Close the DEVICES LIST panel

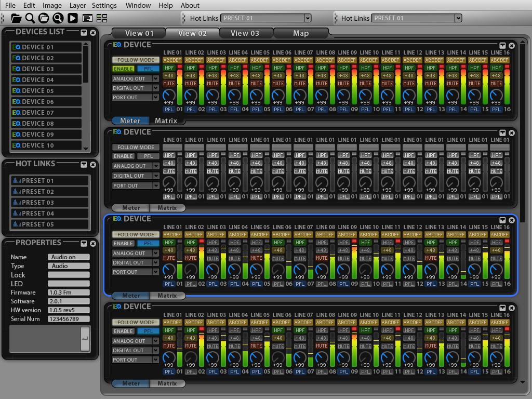[93, 33]
